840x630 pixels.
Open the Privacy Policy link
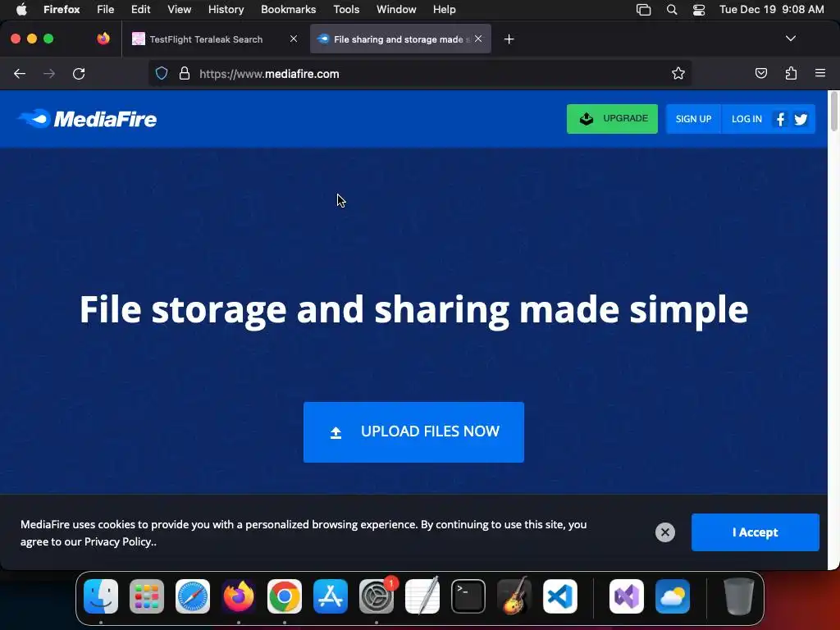(x=118, y=541)
